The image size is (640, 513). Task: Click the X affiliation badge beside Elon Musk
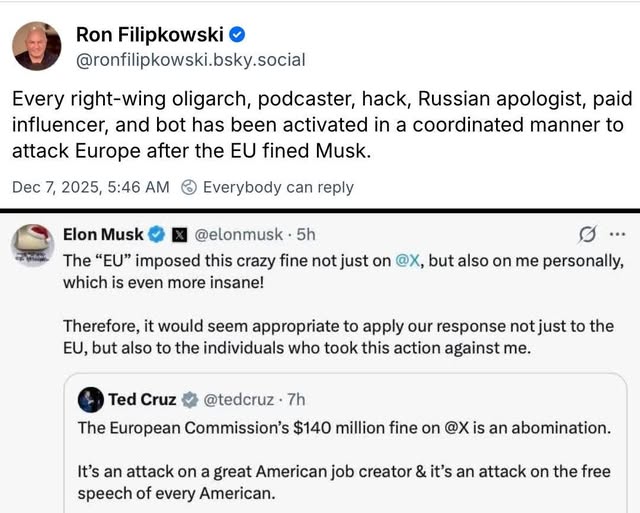tap(179, 235)
